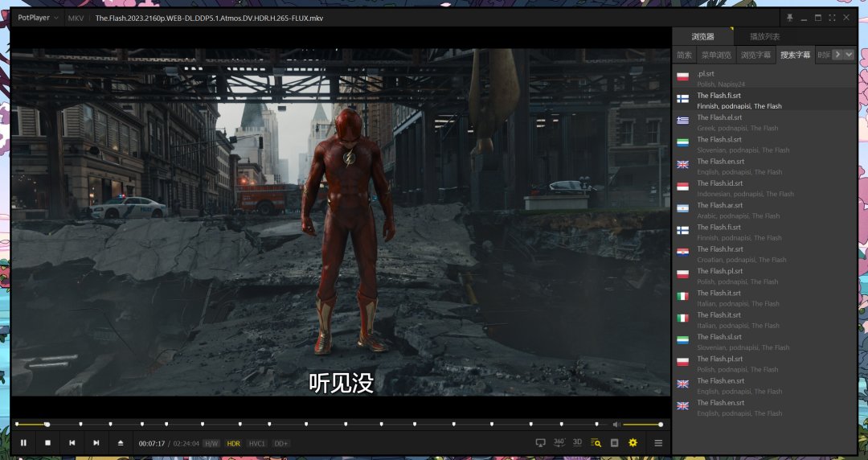
Task: Open the 简索 tab
Action: pos(684,55)
